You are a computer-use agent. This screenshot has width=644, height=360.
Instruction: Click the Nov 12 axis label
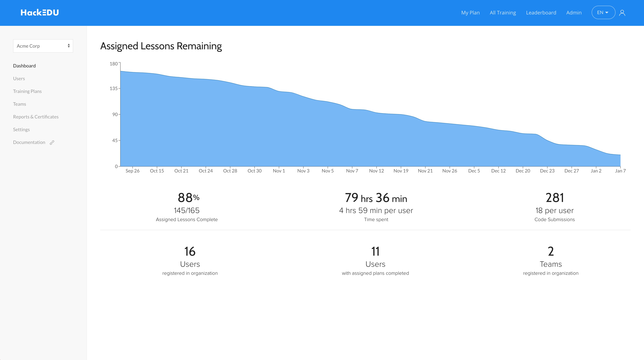[x=377, y=171]
